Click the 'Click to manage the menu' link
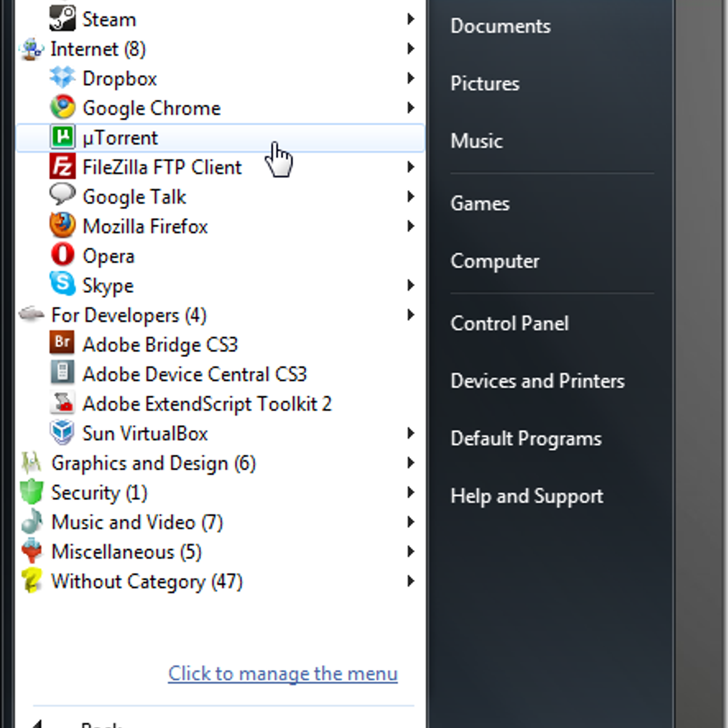The image size is (728, 728). click(x=283, y=674)
